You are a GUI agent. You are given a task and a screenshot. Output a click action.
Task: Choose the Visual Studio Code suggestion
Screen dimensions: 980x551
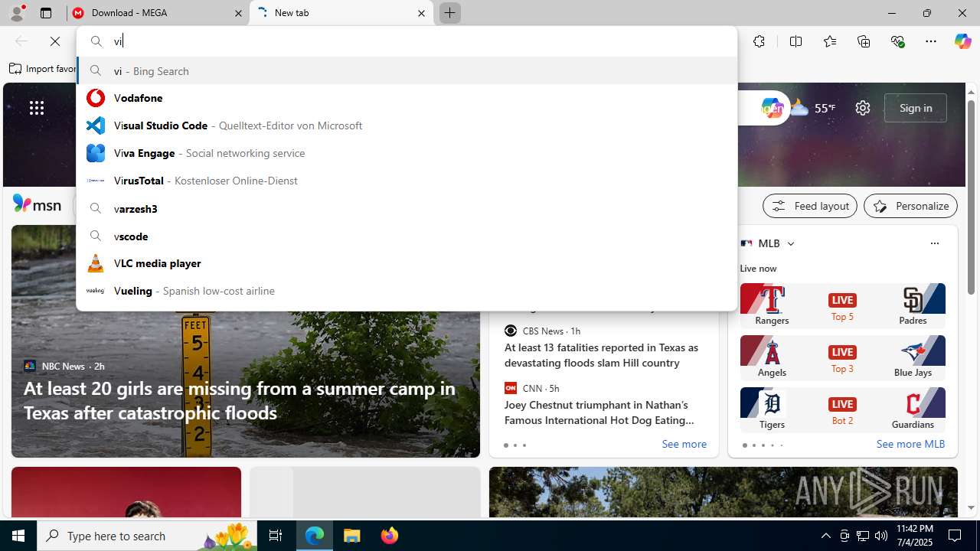click(x=407, y=126)
